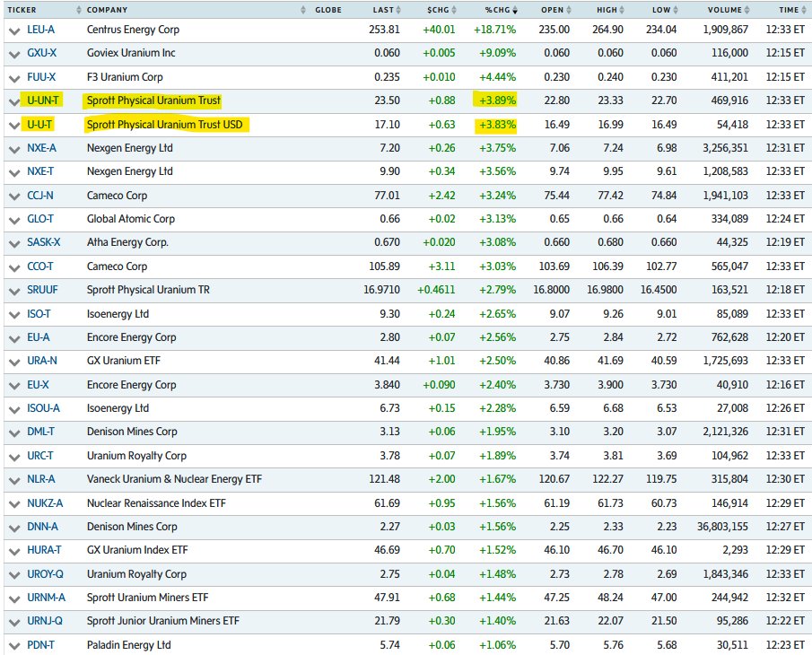
Task: Open the URNM-A ticker link
Action: click(x=46, y=598)
